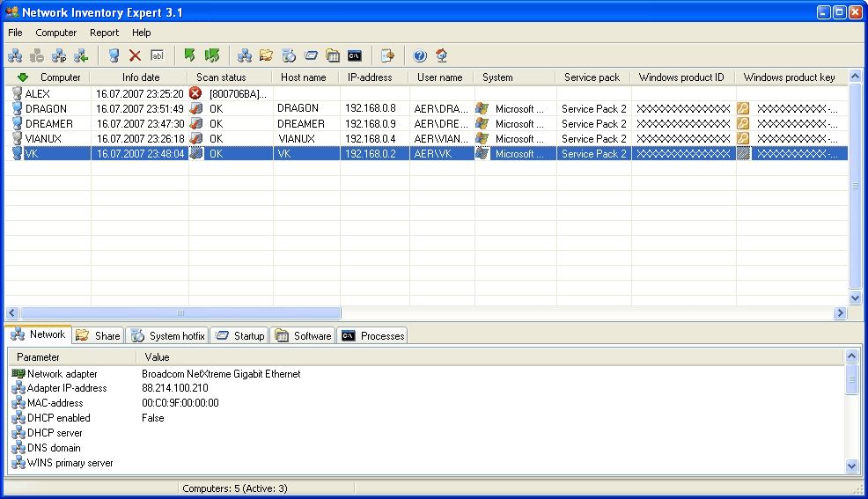Click the Scan status column header
This screenshot has width=868, height=499.
coord(221,77)
